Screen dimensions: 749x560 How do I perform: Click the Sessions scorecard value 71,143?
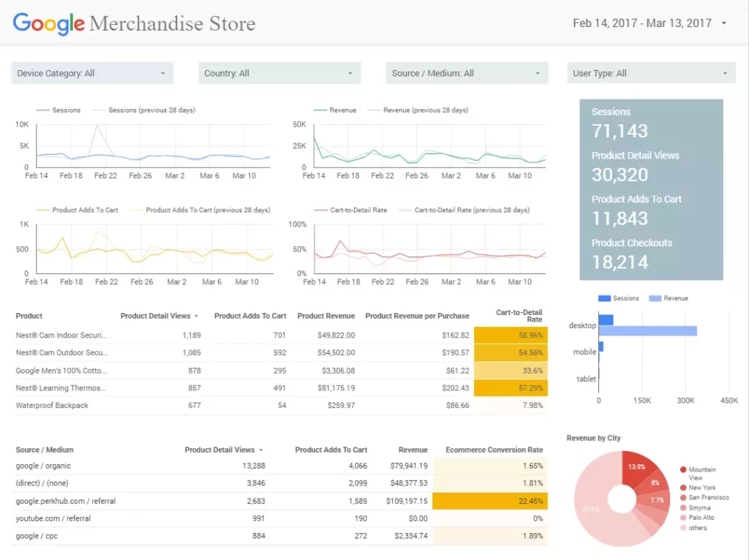tap(620, 132)
